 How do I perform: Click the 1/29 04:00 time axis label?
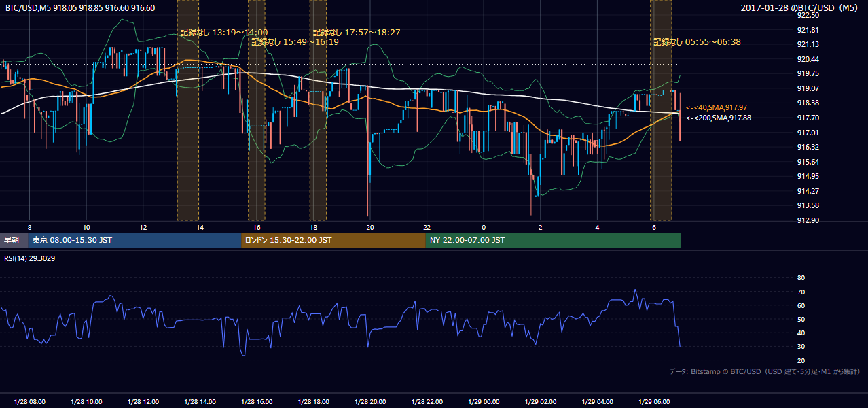point(597,402)
